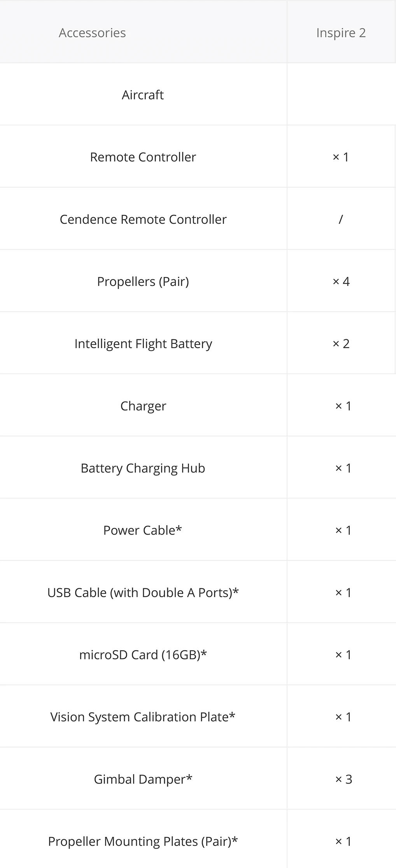The width and height of the screenshot is (396, 868).
Task: Click Propeller Mounting Plates (Pair)* label
Action: (143, 842)
